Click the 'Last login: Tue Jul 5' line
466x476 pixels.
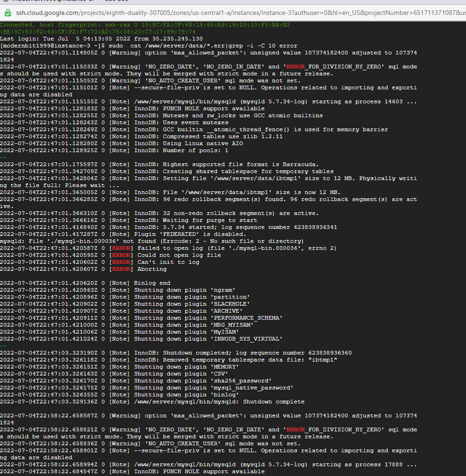(x=101, y=39)
